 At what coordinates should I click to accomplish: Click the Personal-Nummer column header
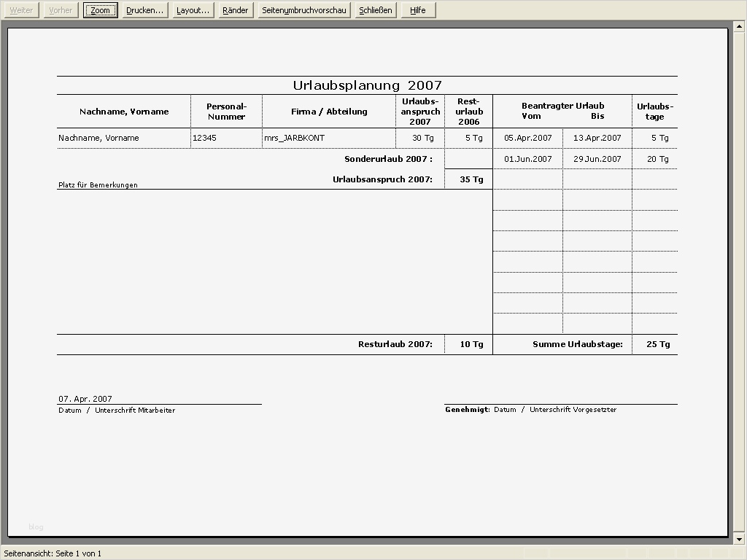[x=226, y=112]
